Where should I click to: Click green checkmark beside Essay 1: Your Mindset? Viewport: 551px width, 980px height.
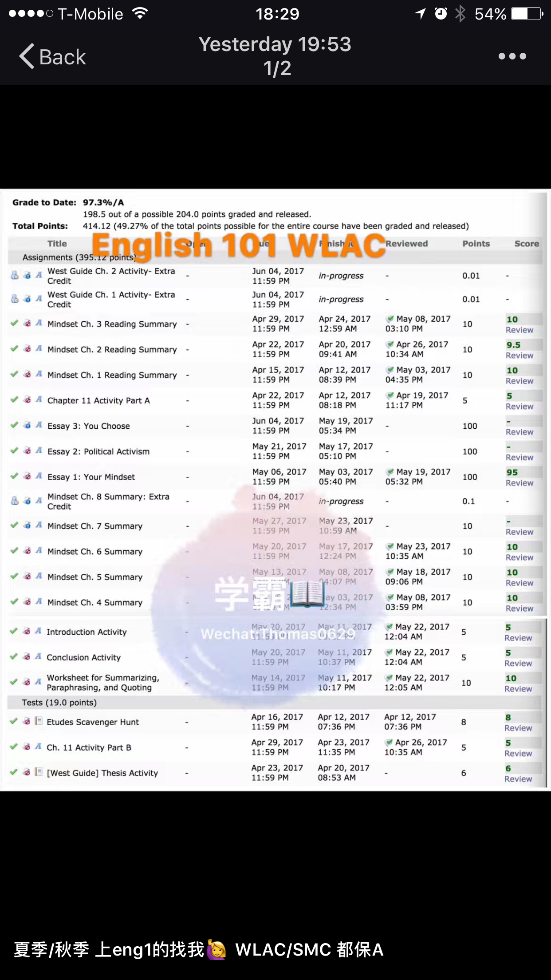[14, 476]
